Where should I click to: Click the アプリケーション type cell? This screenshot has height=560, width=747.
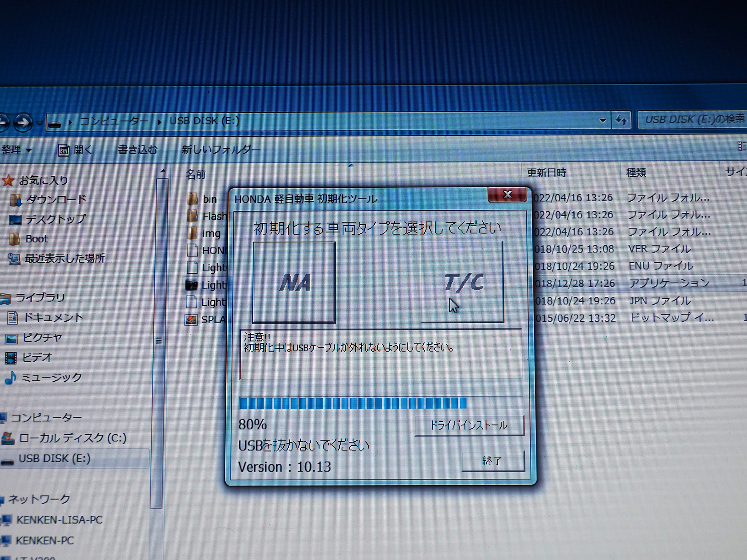(669, 283)
